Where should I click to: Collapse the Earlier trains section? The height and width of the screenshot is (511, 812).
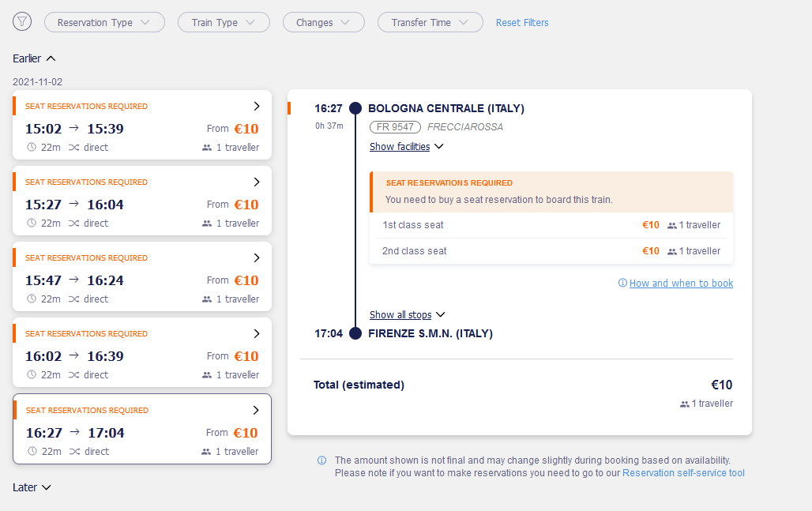(x=34, y=58)
